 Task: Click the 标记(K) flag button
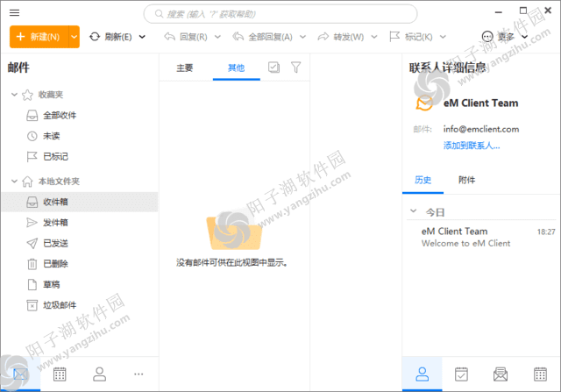[x=411, y=37]
